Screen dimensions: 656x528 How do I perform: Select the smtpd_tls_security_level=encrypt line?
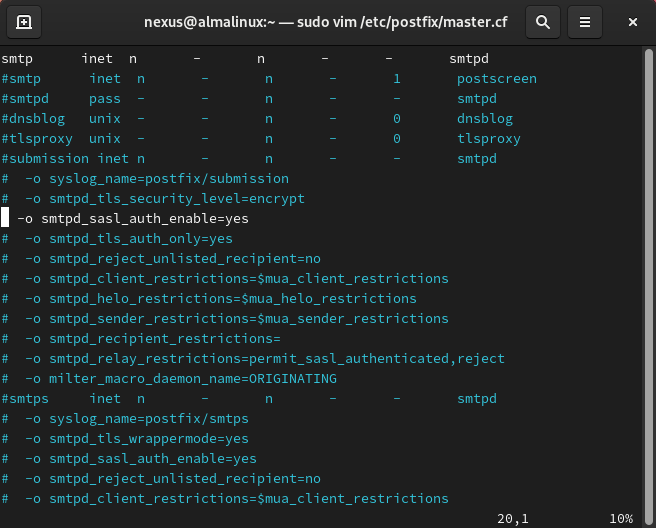click(164, 198)
